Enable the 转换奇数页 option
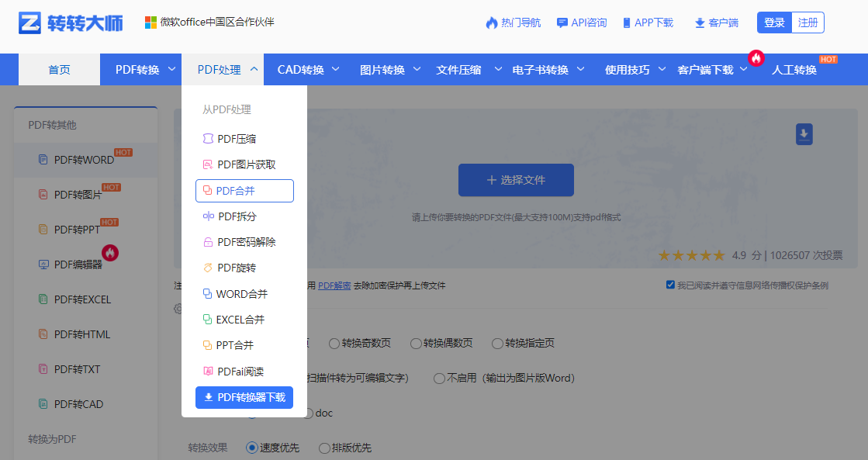 coord(334,343)
